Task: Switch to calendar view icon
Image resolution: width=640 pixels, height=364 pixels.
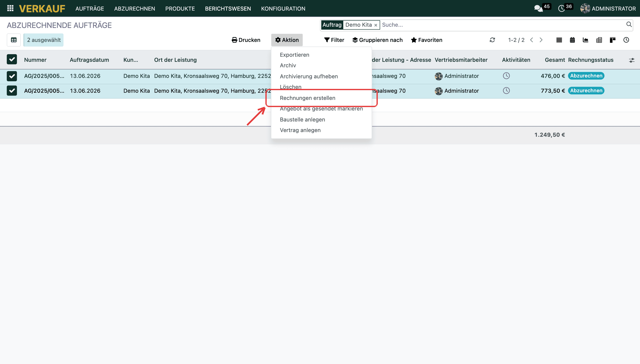Action: [572, 40]
